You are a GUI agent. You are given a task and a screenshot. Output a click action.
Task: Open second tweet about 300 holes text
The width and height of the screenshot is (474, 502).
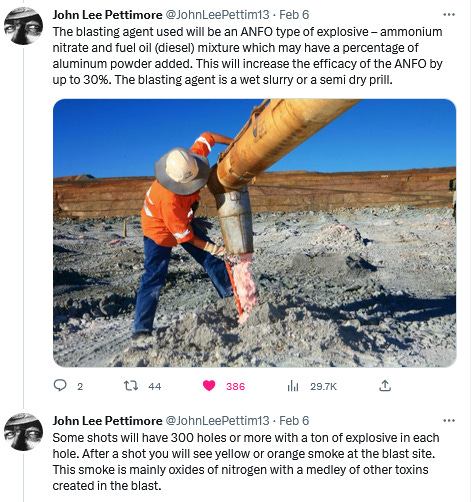click(246, 462)
